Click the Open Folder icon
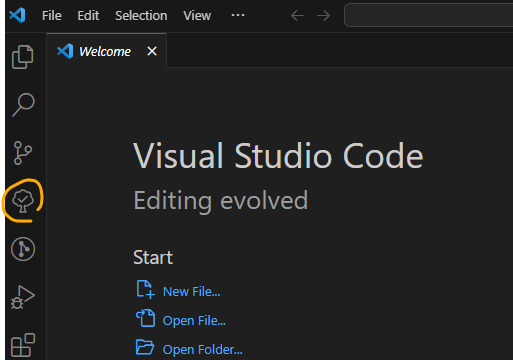This screenshot has width=513, height=360. pyautogui.click(x=145, y=347)
